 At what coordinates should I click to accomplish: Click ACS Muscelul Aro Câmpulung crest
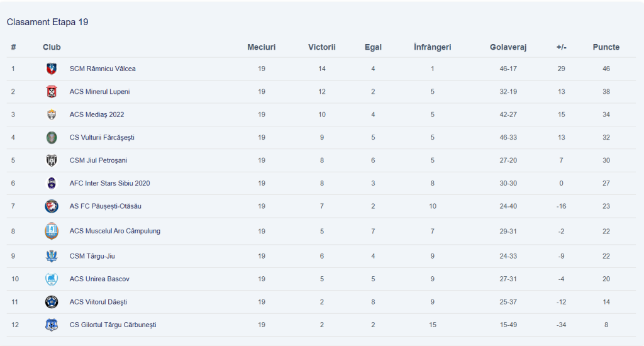[x=52, y=231]
